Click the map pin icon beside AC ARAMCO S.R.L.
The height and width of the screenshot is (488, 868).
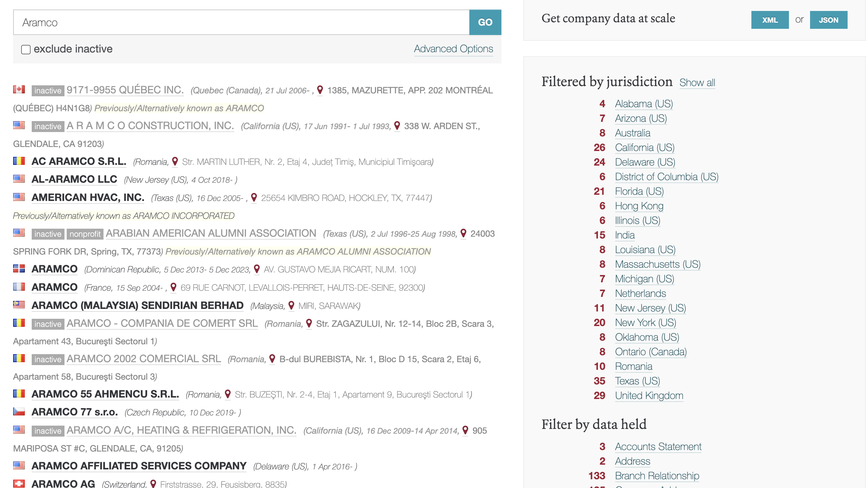[x=175, y=161]
